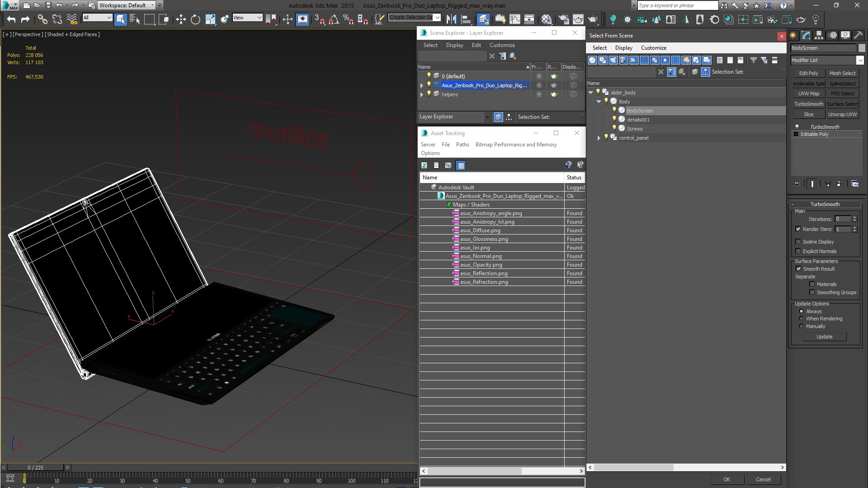This screenshot has width=868, height=488.
Task: Click Pin Stack icon below modifier stack
Action: [x=797, y=183]
